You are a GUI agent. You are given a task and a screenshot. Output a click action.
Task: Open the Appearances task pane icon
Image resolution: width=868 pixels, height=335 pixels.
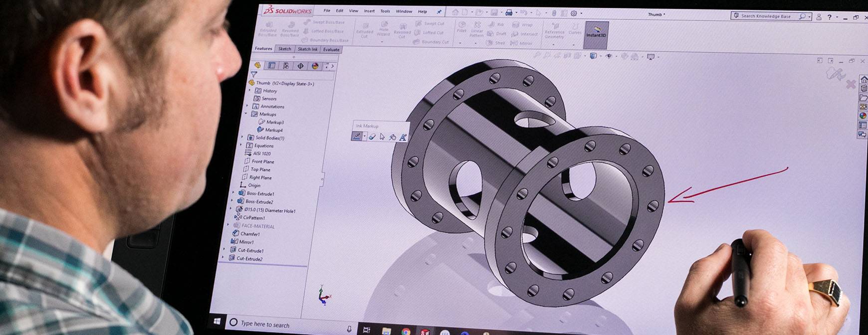[863, 116]
